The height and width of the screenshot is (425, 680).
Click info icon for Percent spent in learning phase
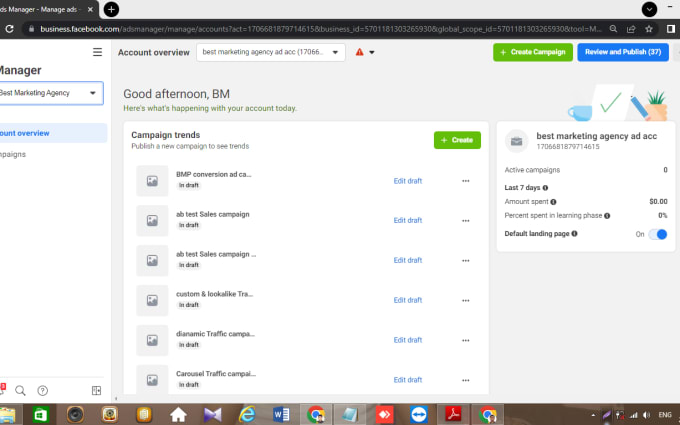pos(607,216)
